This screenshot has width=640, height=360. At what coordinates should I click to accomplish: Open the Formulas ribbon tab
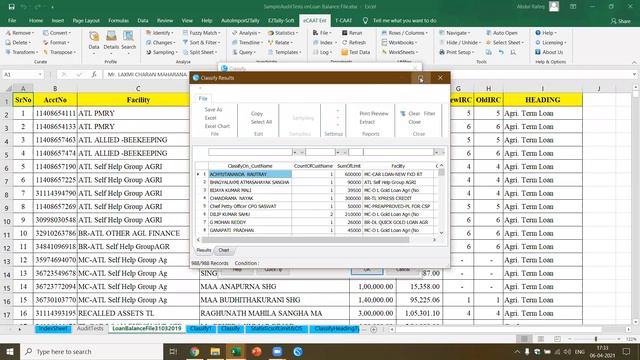point(118,20)
